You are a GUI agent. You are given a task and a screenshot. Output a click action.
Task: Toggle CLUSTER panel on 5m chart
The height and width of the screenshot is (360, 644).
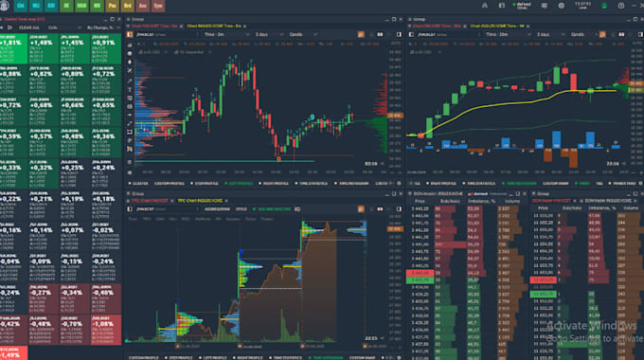click(x=138, y=183)
